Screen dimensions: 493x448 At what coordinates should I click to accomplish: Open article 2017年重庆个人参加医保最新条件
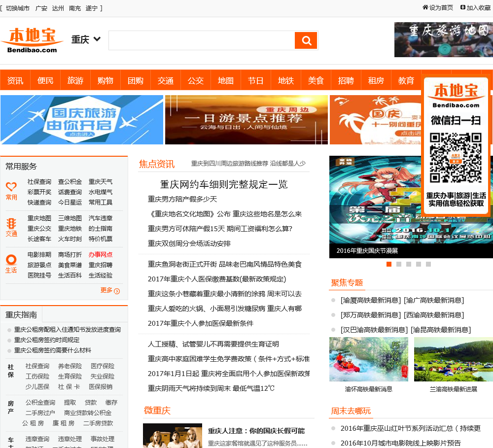tap(201, 323)
